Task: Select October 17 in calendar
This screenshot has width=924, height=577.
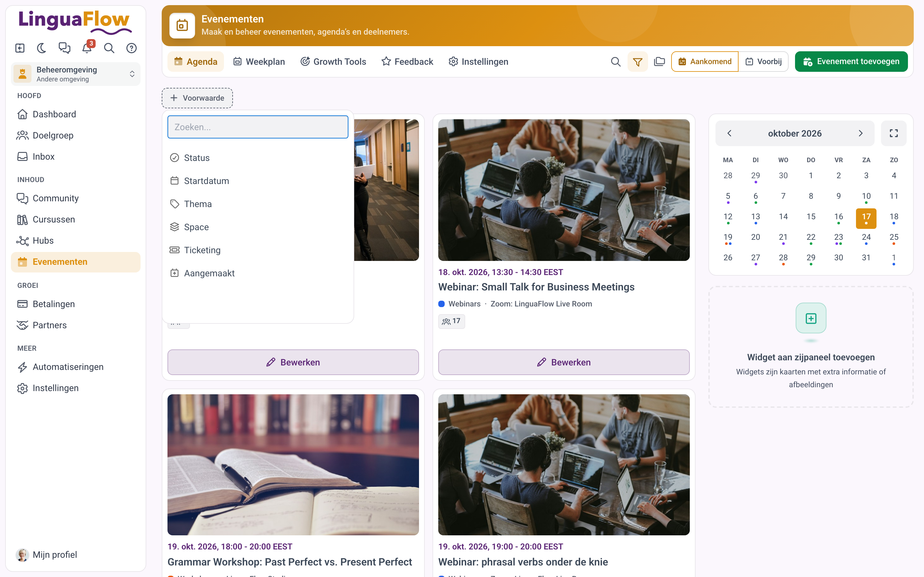Action: (866, 218)
